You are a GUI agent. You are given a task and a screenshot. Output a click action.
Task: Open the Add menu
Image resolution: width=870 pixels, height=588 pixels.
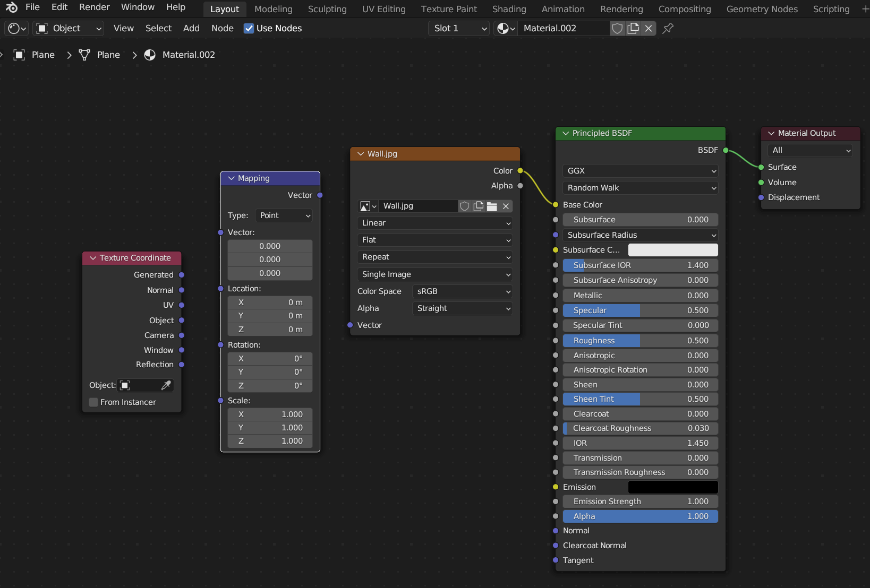191,28
